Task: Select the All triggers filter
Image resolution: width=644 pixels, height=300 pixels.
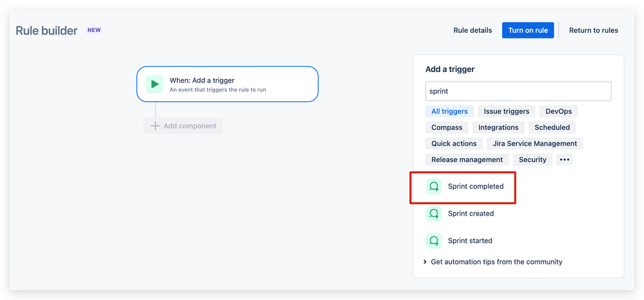Action: (x=449, y=111)
